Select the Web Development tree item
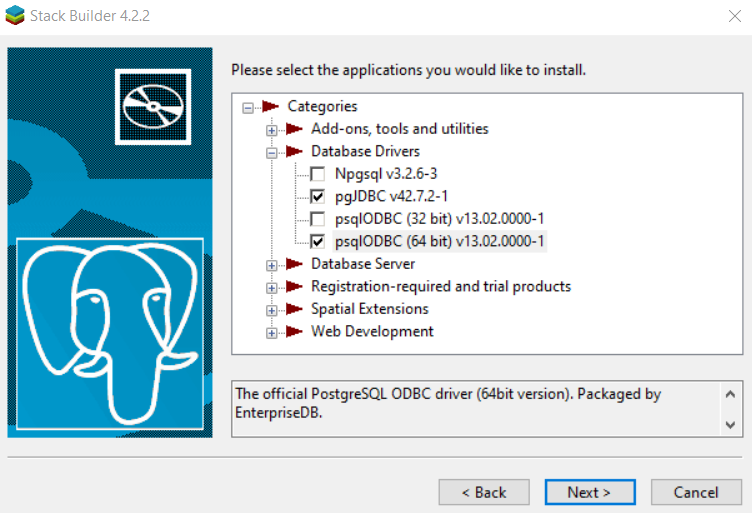Image resolution: width=752 pixels, height=513 pixels. (372, 331)
